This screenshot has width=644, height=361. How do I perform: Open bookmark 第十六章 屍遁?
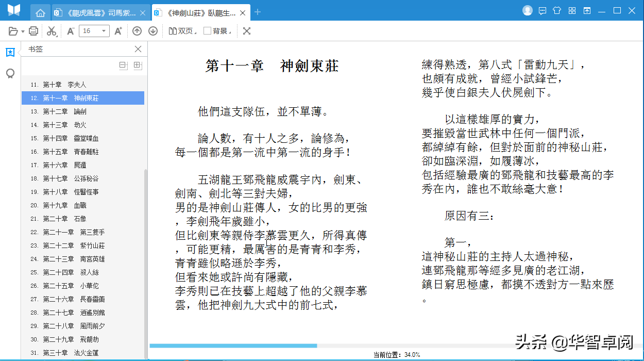pyautogui.click(x=83, y=165)
